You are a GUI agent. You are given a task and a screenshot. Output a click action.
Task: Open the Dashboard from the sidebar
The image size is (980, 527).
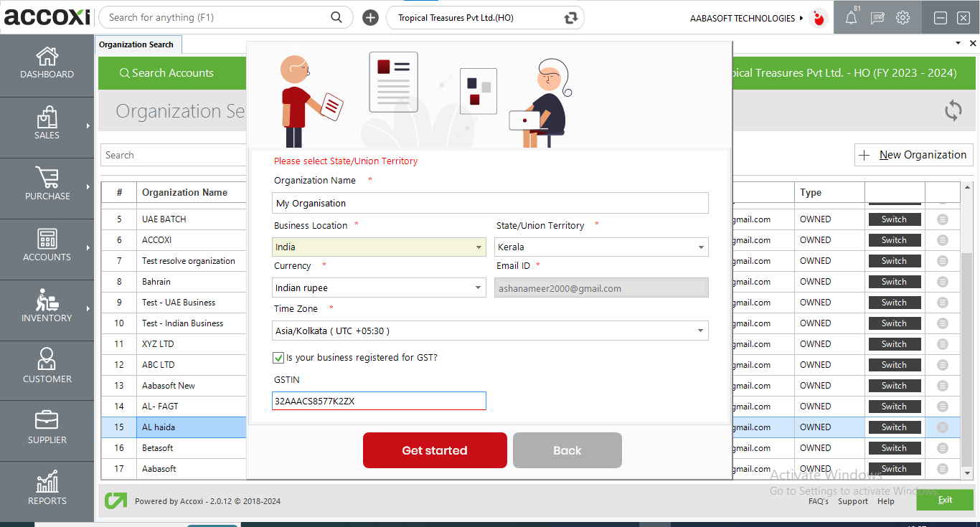tap(47, 63)
